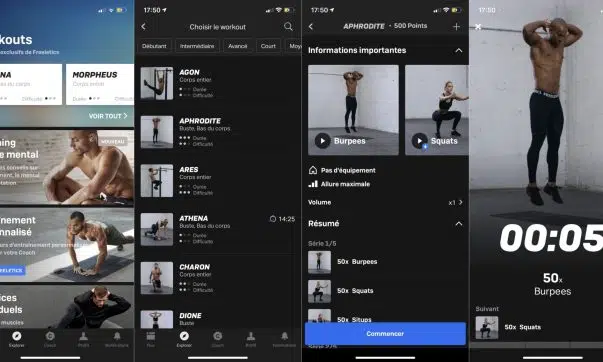The width and height of the screenshot is (603, 362).
Task: Open the DIONE workout
Action: [218, 319]
